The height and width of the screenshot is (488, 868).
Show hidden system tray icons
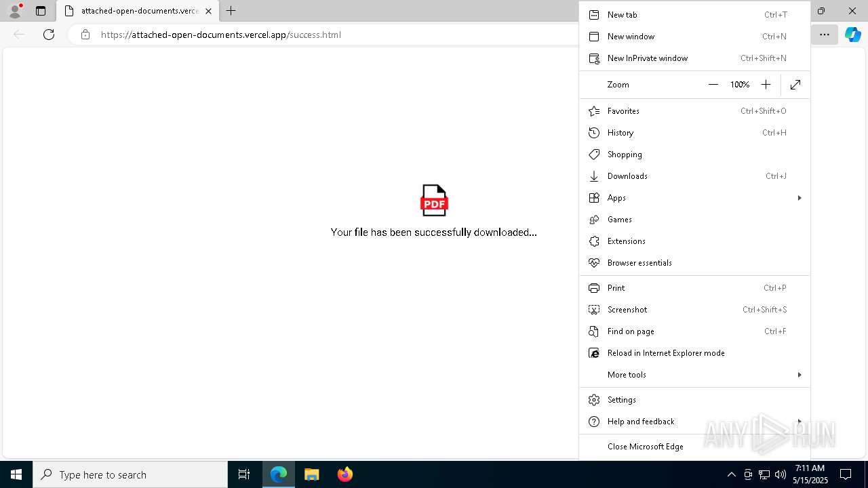pos(731,474)
